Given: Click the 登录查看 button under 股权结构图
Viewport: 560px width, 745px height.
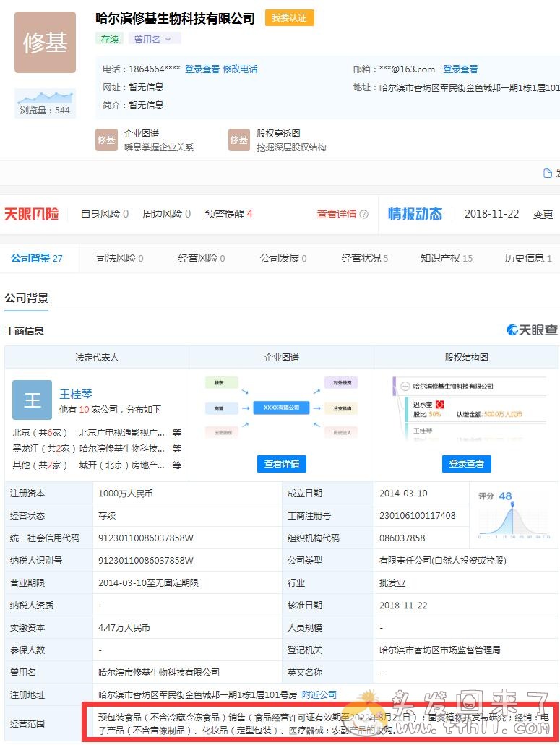Looking at the screenshot, I should pos(467,464).
